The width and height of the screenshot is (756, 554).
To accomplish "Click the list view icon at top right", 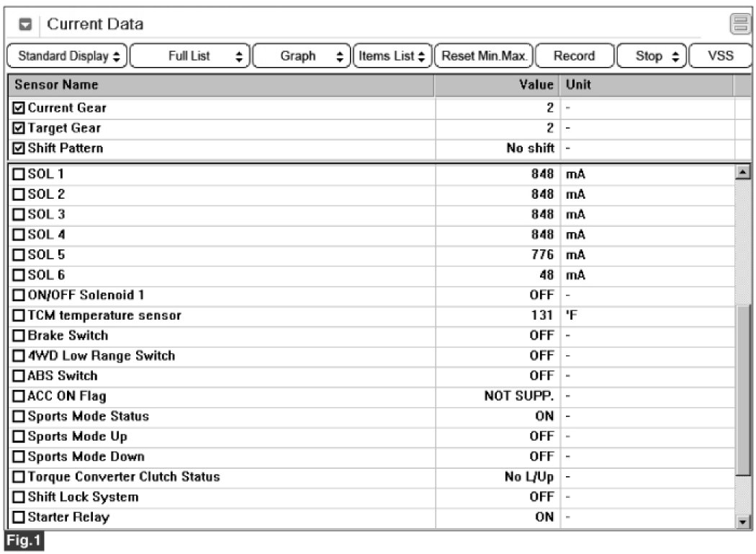I will pos(739,24).
